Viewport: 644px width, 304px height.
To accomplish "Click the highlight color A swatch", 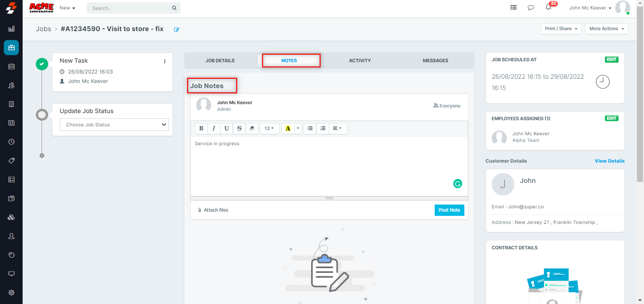I will [x=288, y=128].
